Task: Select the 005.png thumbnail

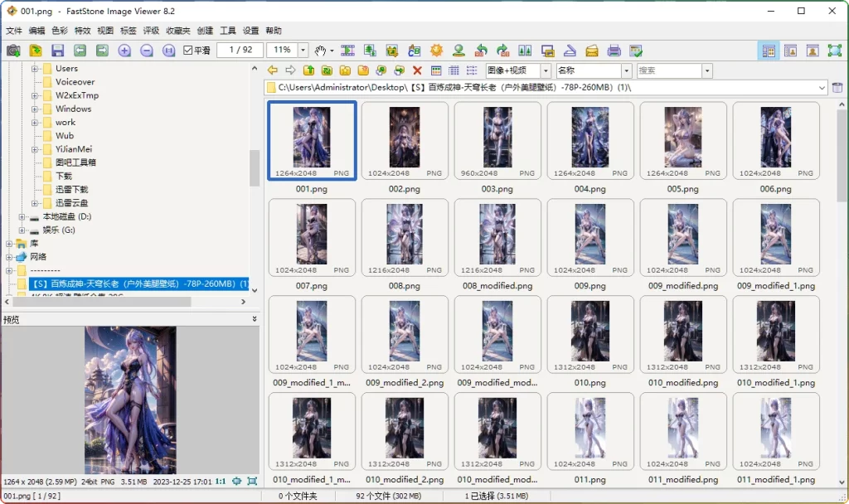Action: pos(682,139)
